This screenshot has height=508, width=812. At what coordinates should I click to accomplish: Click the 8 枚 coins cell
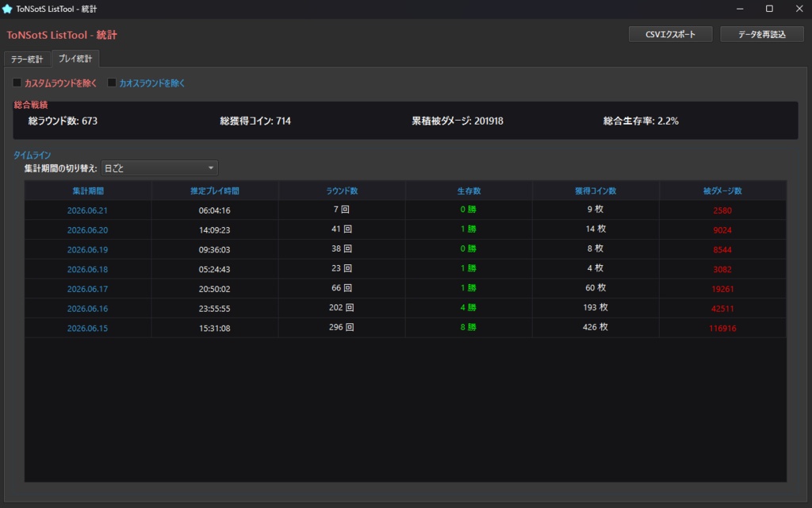tap(596, 248)
